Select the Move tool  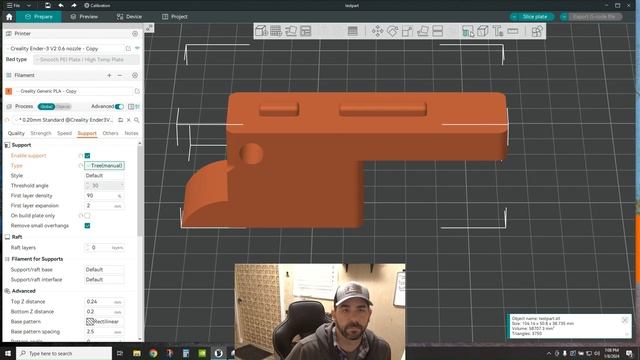pos(378,31)
